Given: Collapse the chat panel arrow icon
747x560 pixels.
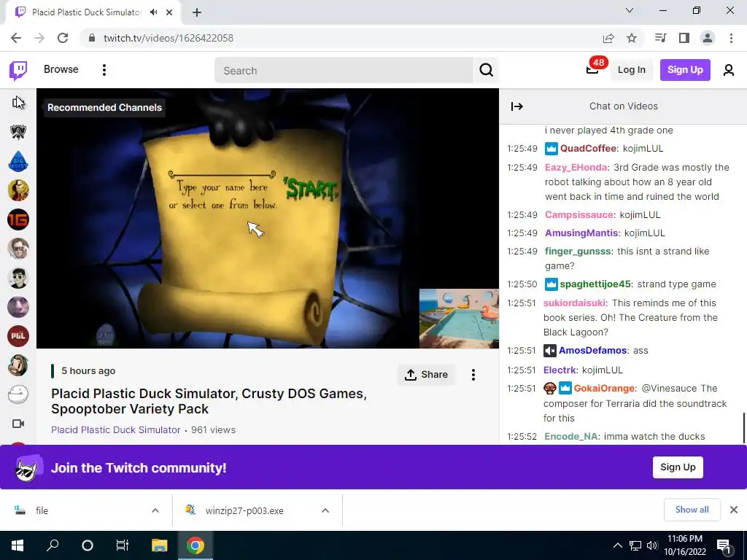Looking at the screenshot, I should coord(517,106).
